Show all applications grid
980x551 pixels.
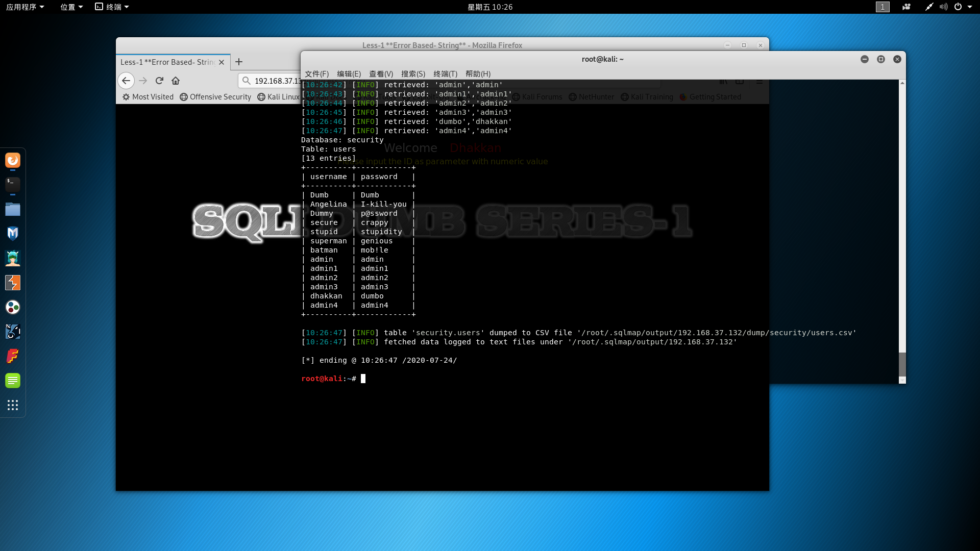tap(13, 405)
